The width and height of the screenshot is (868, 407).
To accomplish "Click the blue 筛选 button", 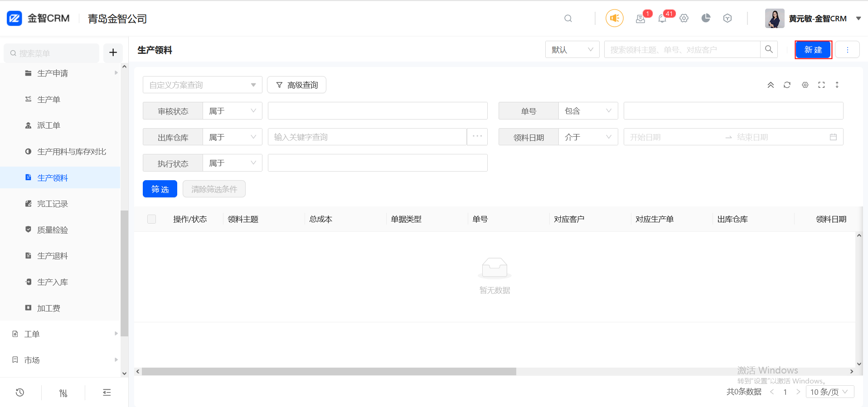I will point(160,189).
